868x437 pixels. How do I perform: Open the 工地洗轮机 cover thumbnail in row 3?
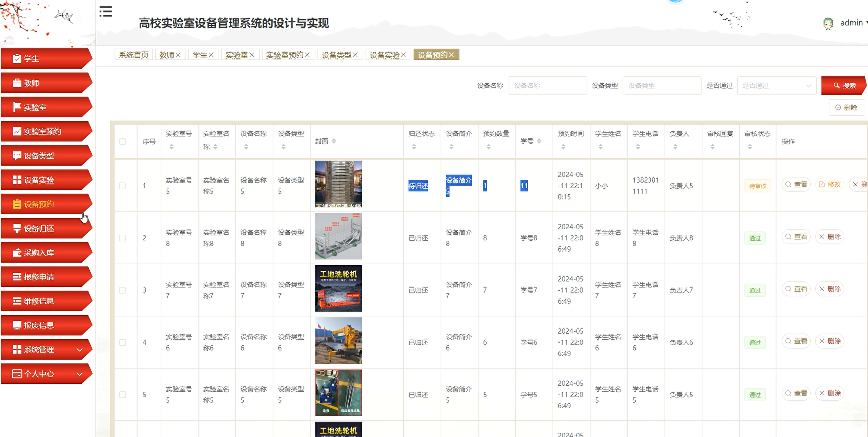338,288
